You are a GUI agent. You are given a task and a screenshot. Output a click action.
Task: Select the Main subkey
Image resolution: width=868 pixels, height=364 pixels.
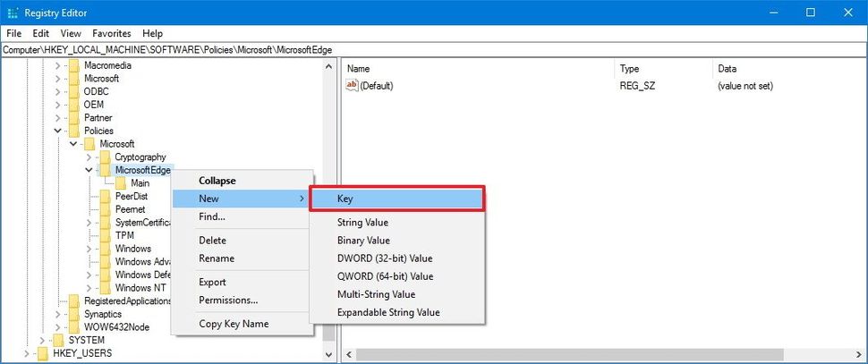140,183
